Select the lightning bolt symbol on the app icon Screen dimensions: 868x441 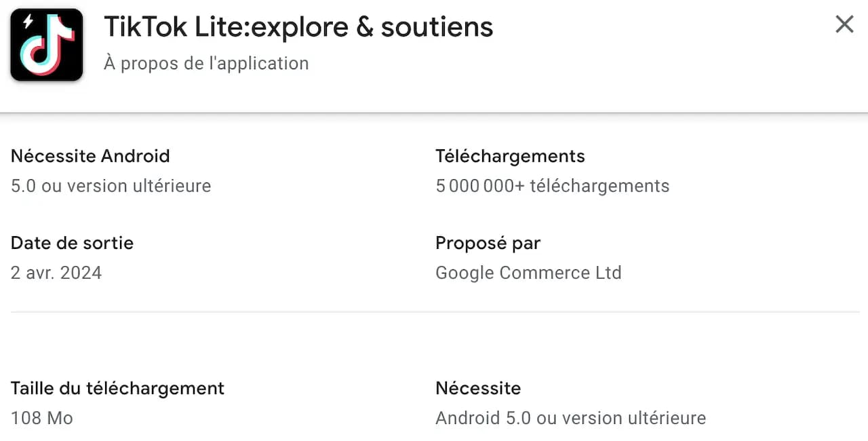[27, 20]
